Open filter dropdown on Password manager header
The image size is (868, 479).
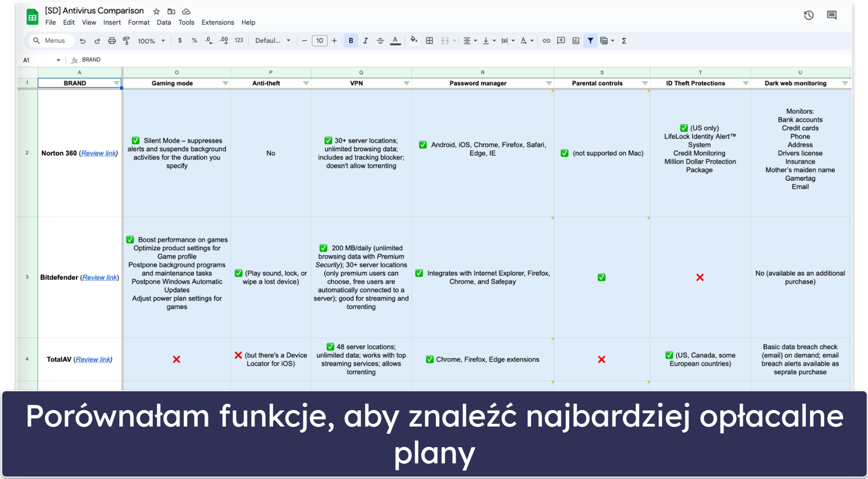coord(549,83)
